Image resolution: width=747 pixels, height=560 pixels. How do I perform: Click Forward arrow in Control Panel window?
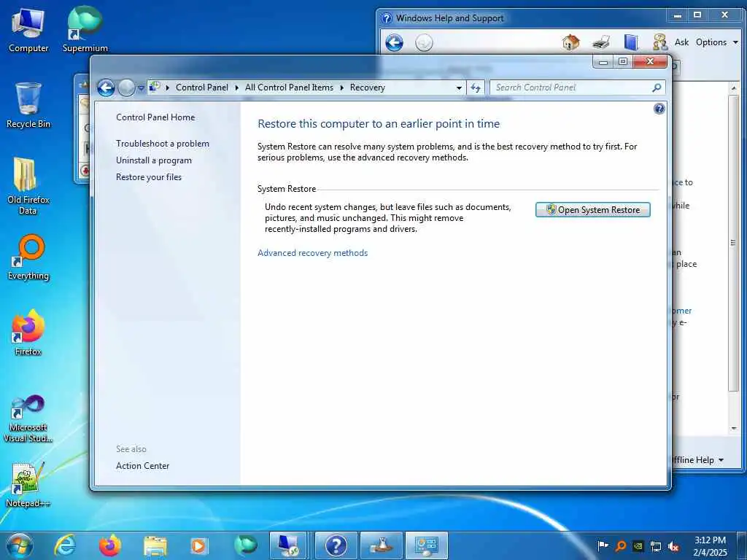[x=126, y=87]
